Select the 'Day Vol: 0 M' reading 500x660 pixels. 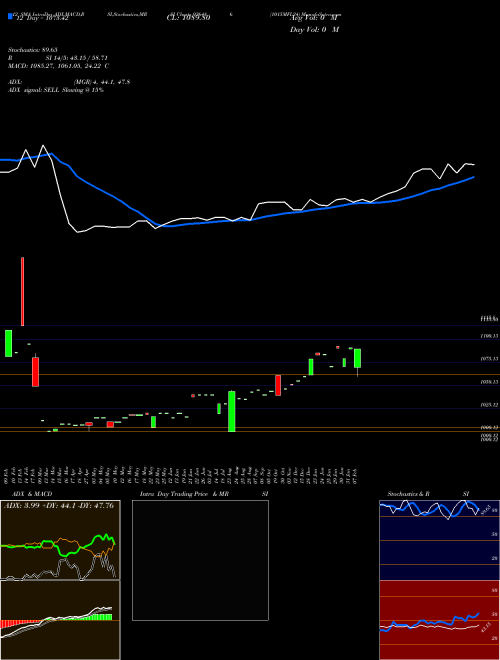point(314,29)
